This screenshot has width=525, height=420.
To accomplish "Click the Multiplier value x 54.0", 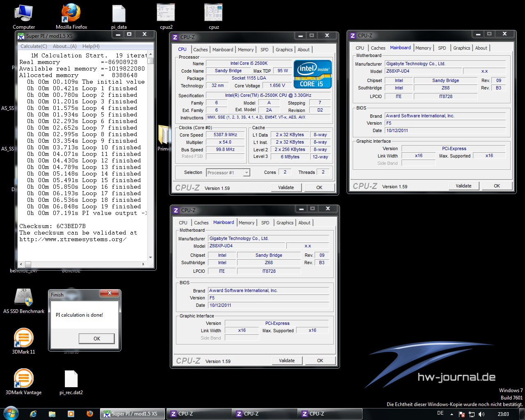I will click(226, 142).
